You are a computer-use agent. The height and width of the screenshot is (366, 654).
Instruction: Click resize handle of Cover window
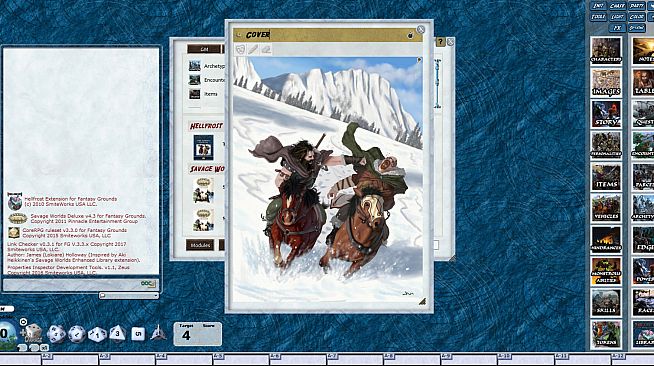[422, 301]
